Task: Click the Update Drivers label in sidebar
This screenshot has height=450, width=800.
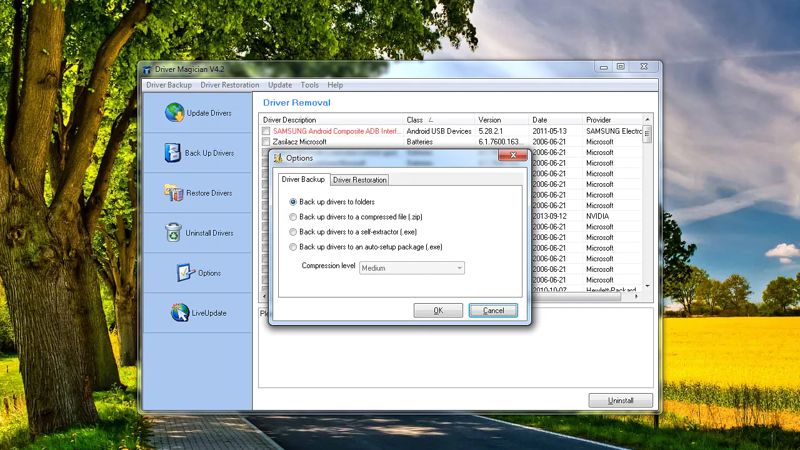Action: 209,113
